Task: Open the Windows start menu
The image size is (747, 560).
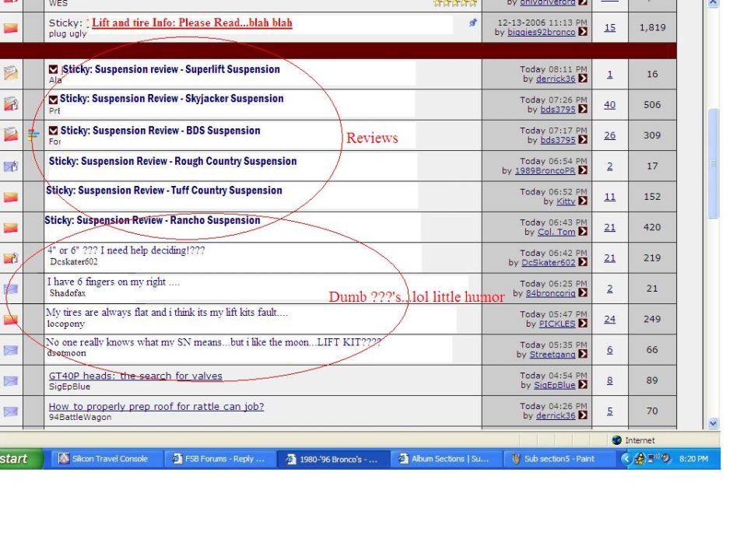Action: click(x=21, y=459)
